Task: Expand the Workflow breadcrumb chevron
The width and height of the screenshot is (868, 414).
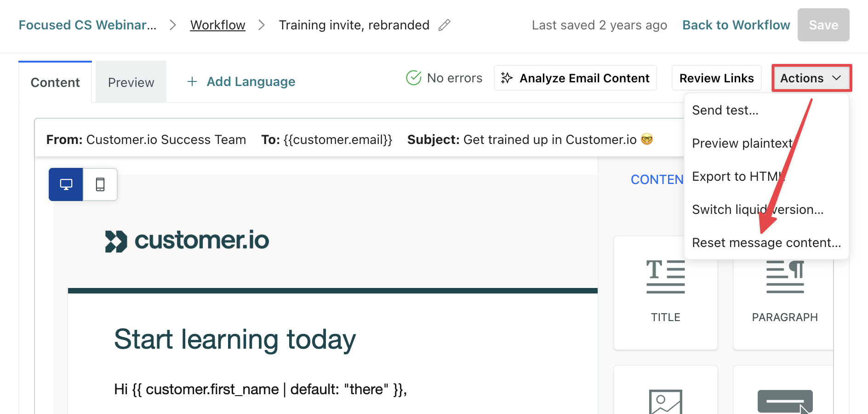Action: [261, 25]
